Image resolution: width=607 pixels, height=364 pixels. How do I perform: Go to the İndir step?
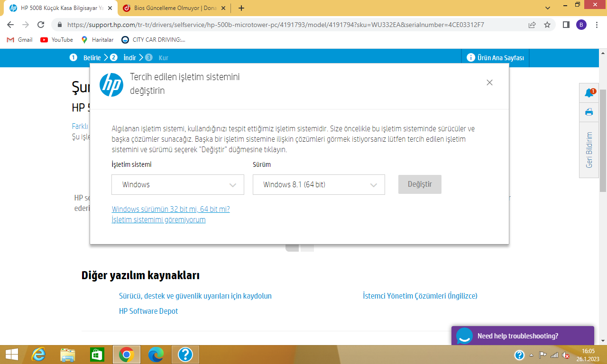[x=123, y=58]
